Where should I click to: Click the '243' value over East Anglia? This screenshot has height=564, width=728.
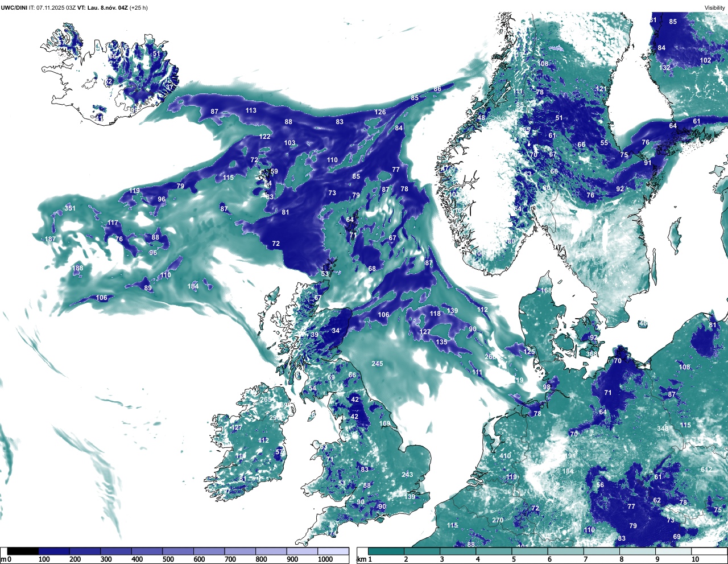click(x=407, y=475)
